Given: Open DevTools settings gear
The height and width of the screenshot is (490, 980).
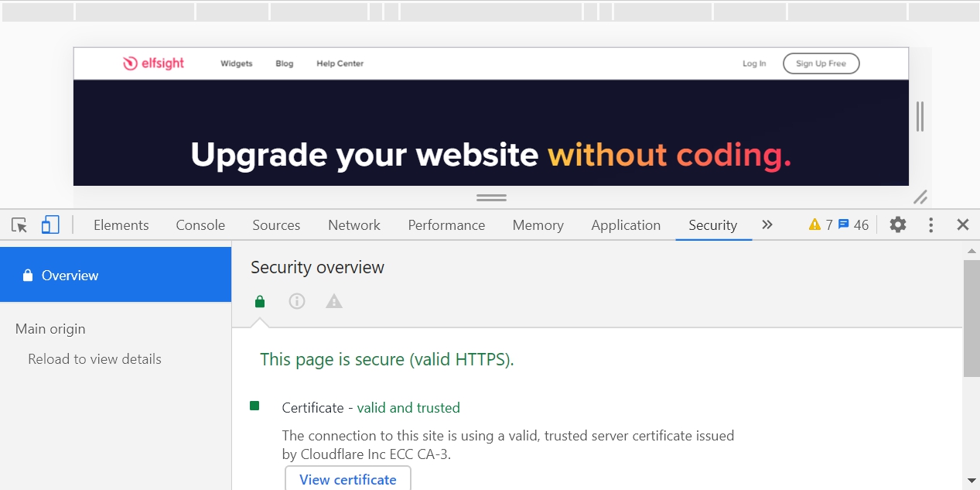Looking at the screenshot, I should tap(897, 224).
